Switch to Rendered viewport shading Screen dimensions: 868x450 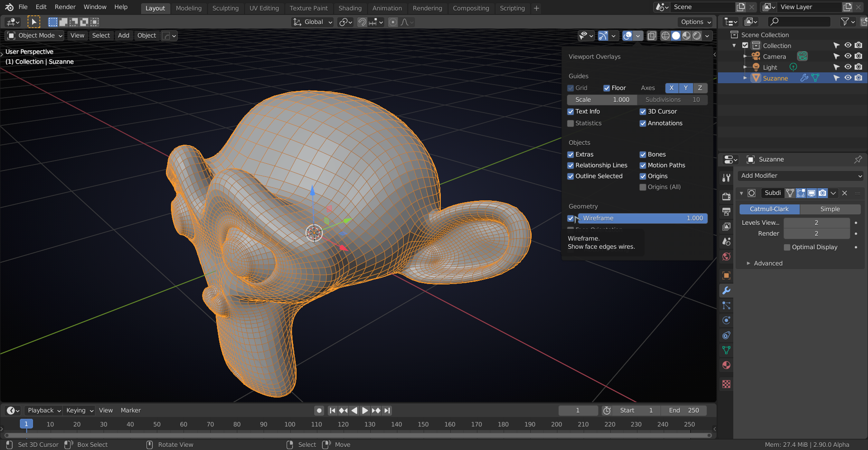(697, 36)
